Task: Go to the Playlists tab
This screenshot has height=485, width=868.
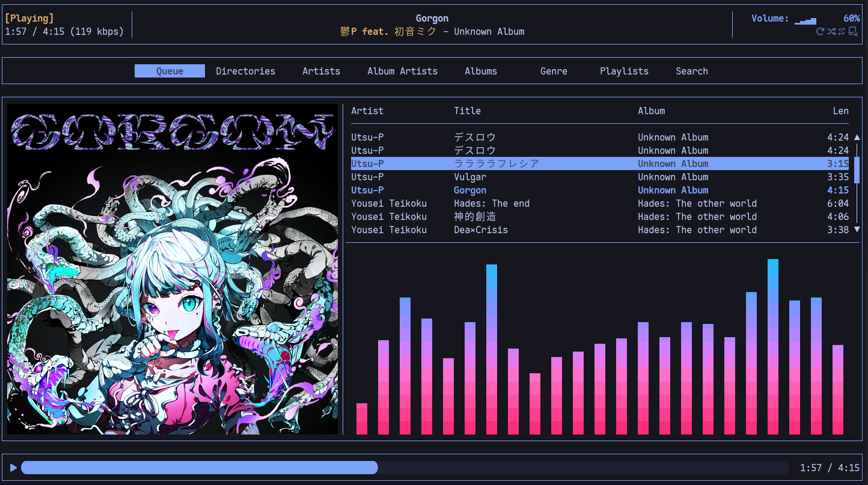Action: click(x=624, y=71)
